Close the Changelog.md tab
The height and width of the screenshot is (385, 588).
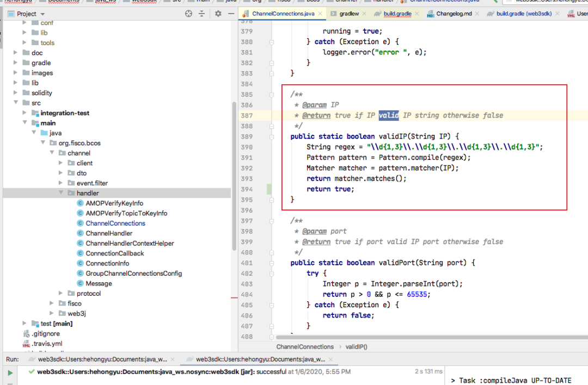[x=477, y=14]
